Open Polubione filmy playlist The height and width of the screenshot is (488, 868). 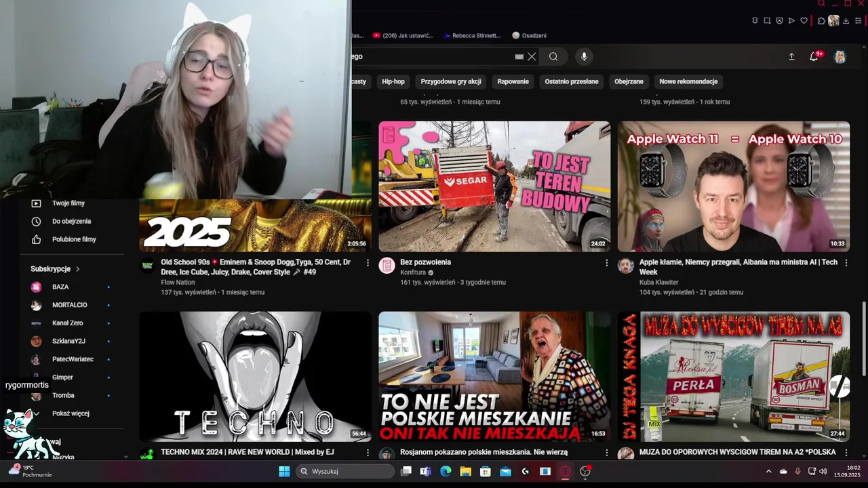pyautogui.click(x=74, y=239)
